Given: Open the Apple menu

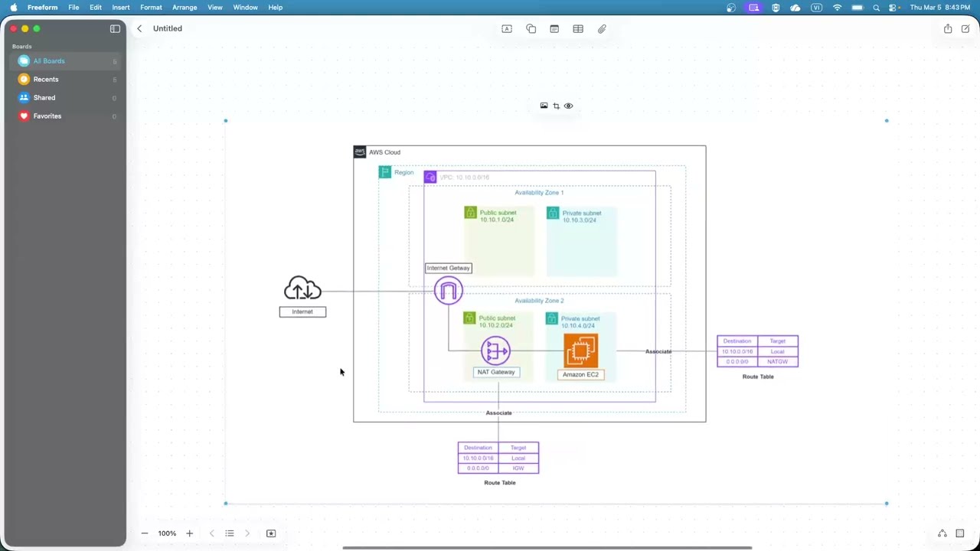Looking at the screenshot, I should coord(13,8).
